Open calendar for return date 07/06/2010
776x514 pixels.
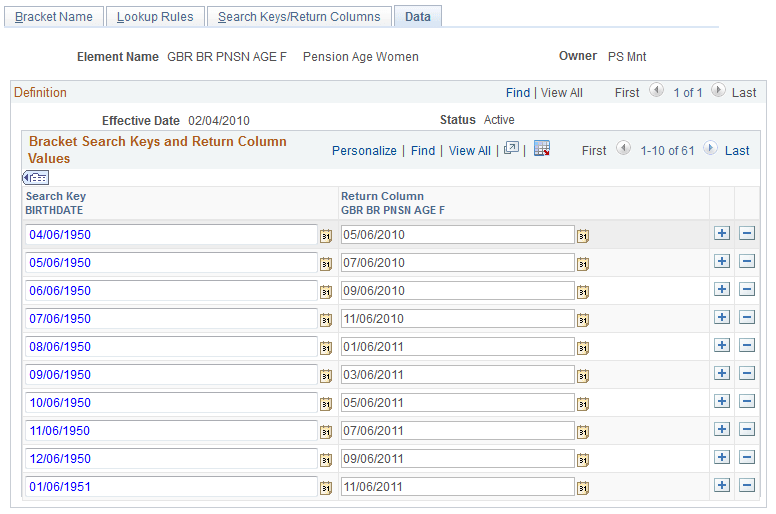coord(582,264)
